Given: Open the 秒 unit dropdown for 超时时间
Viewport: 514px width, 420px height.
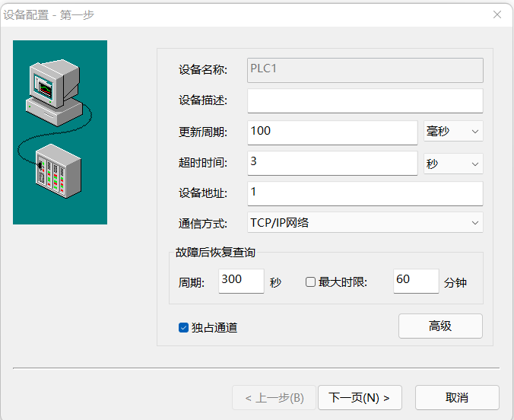Looking at the screenshot, I should click(453, 164).
